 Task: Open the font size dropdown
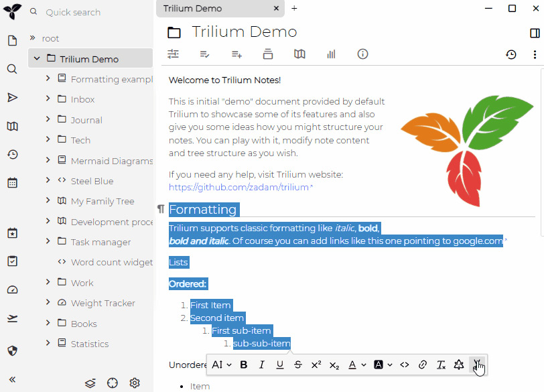221,365
